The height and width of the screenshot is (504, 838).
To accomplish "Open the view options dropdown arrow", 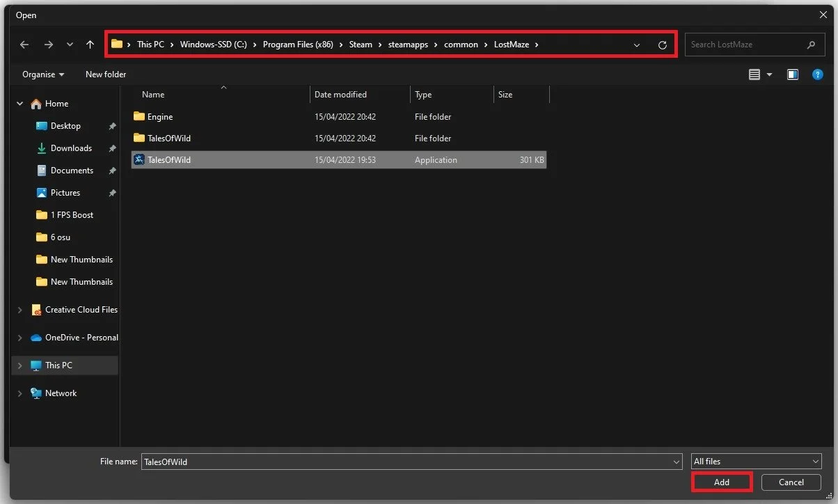I will pos(769,74).
